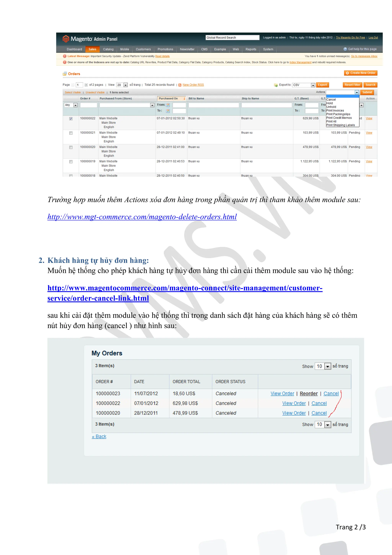
Task: Click Reset Filter button
Action: (x=352, y=85)
